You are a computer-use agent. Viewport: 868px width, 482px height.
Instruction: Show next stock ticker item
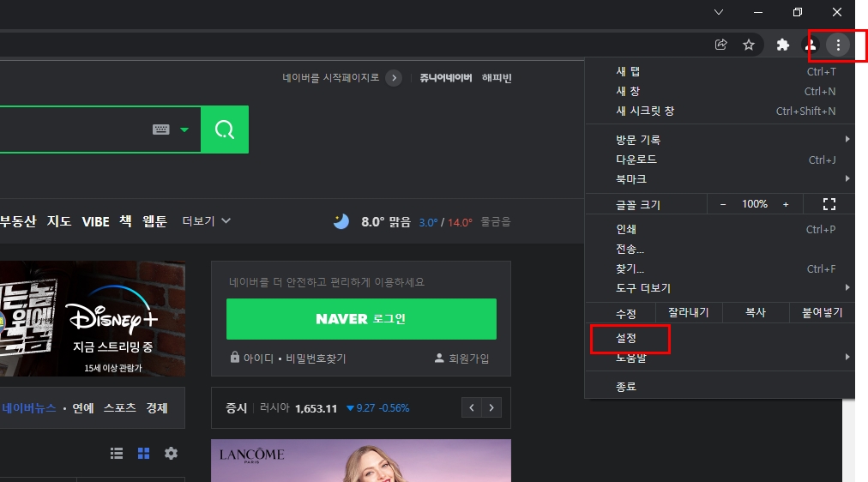pyautogui.click(x=491, y=408)
